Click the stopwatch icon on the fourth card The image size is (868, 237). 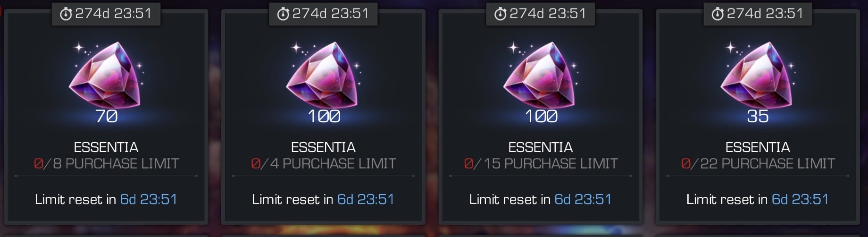click(x=718, y=14)
